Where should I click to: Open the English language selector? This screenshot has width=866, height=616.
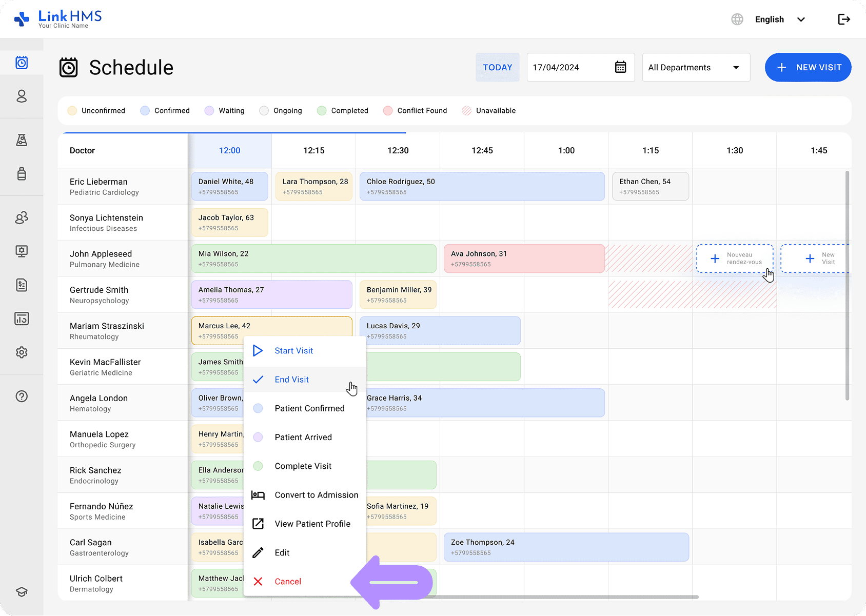(x=769, y=19)
